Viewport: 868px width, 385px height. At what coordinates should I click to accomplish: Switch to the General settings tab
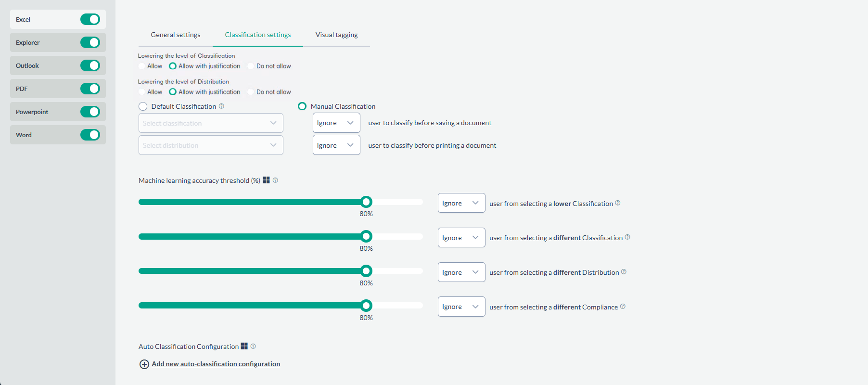(x=175, y=35)
